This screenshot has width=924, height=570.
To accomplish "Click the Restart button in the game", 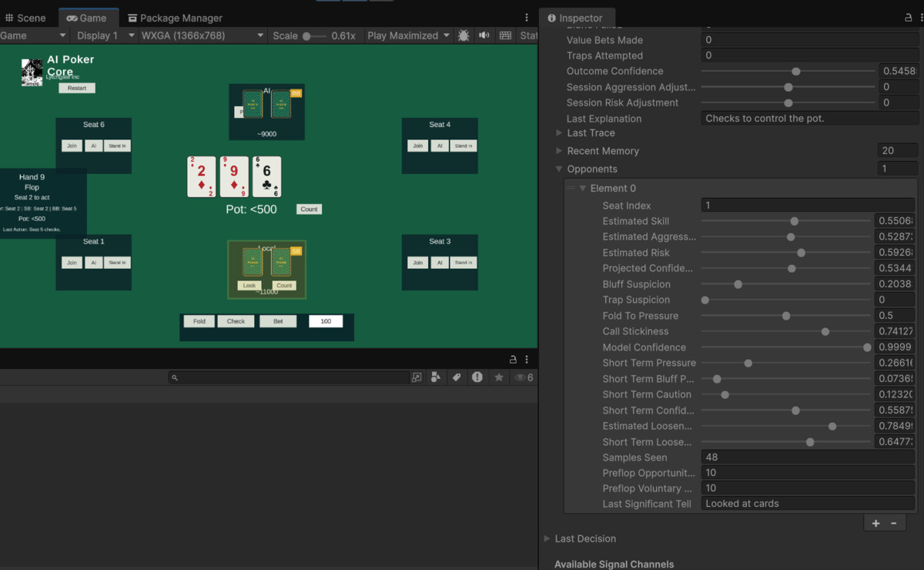I will tap(77, 88).
